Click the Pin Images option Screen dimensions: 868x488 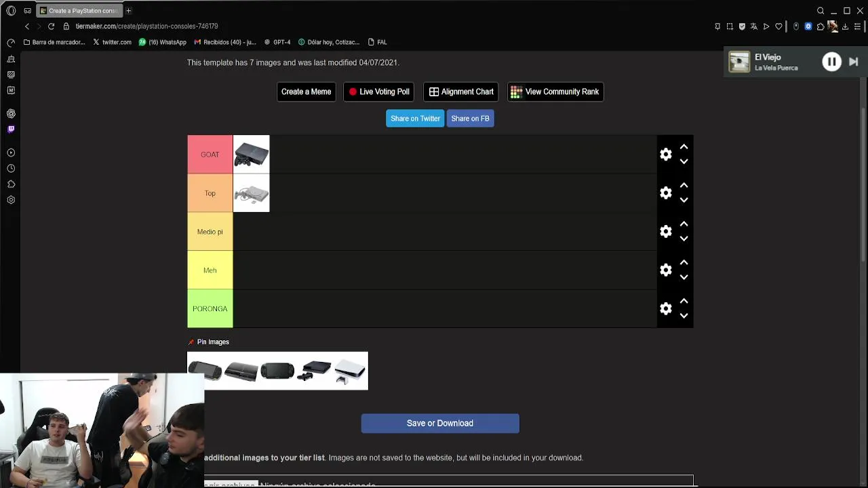209,342
